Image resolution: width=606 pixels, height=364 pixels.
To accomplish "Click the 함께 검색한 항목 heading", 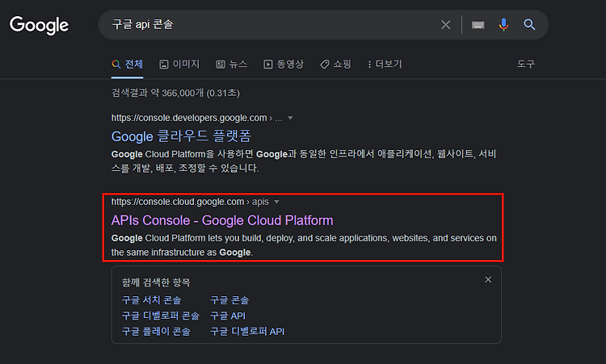I will [156, 282].
